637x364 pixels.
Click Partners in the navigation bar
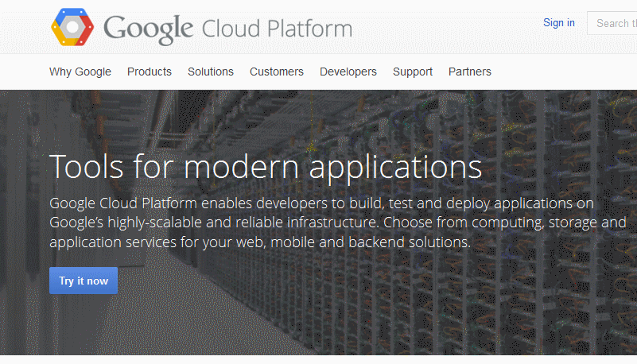coord(470,72)
